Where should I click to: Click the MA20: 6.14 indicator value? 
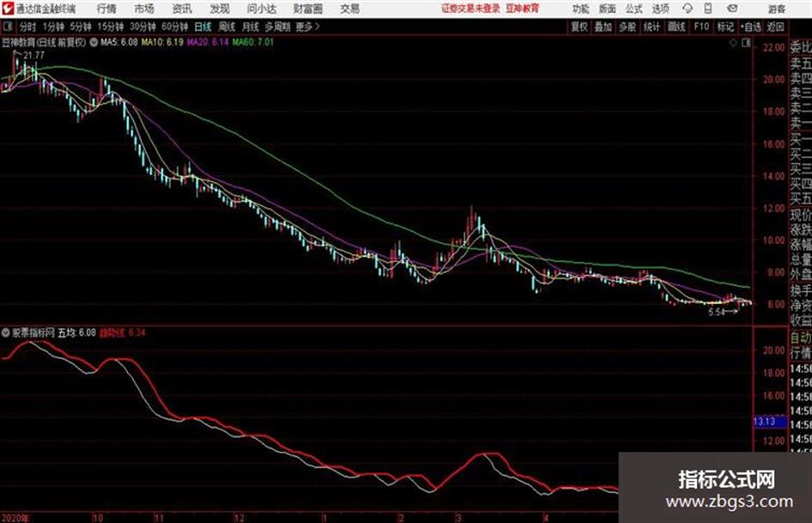208,42
